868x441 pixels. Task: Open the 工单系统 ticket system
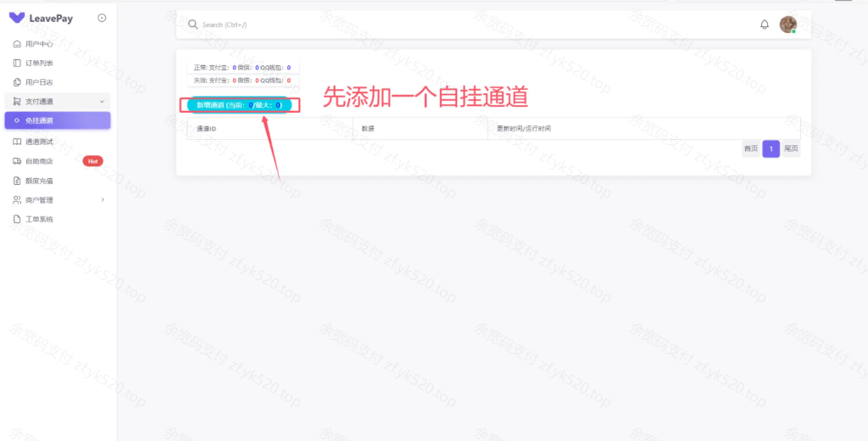[x=39, y=220]
